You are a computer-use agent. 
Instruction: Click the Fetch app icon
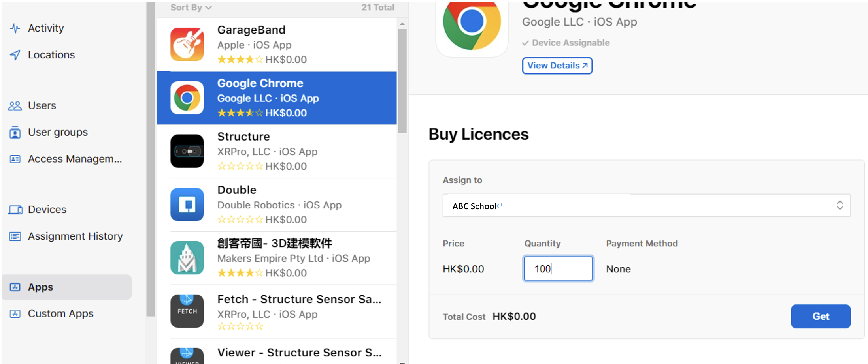187,311
